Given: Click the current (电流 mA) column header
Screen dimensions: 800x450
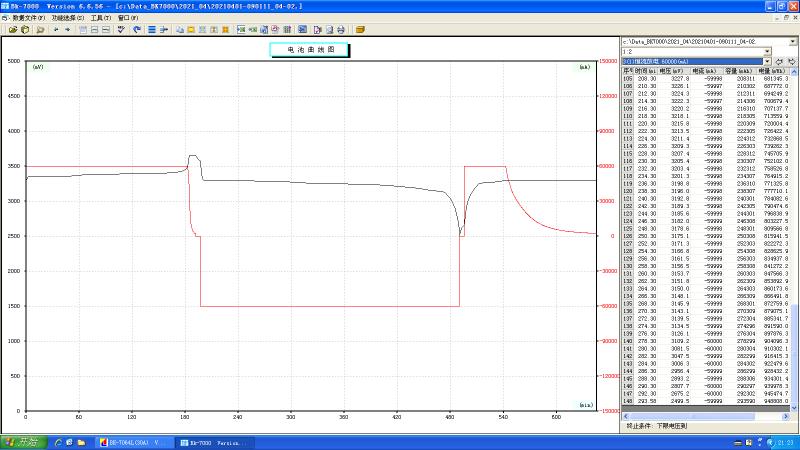Looking at the screenshot, I should 705,71.
